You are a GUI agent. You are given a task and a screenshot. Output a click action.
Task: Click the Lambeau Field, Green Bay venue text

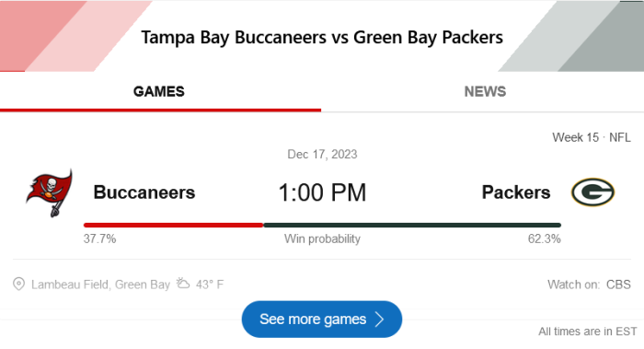pyautogui.click(x=100, y=285)
